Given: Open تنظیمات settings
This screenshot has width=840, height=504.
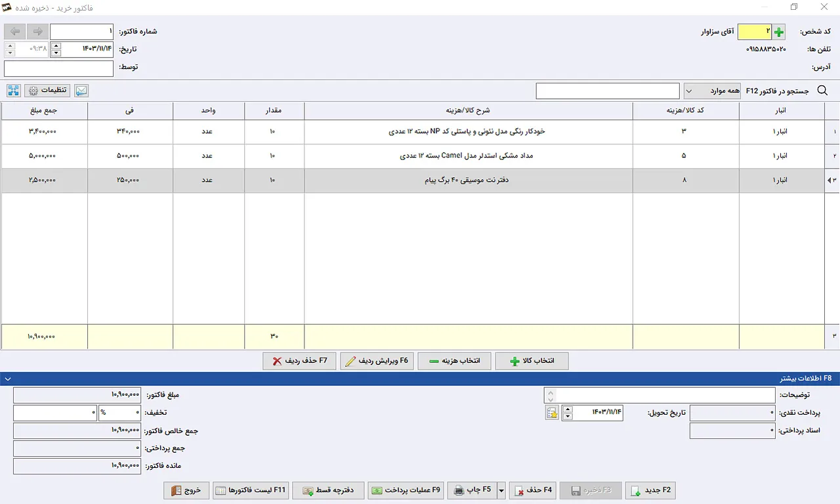Looking at the screenshot, I should (x=47, y=91).
